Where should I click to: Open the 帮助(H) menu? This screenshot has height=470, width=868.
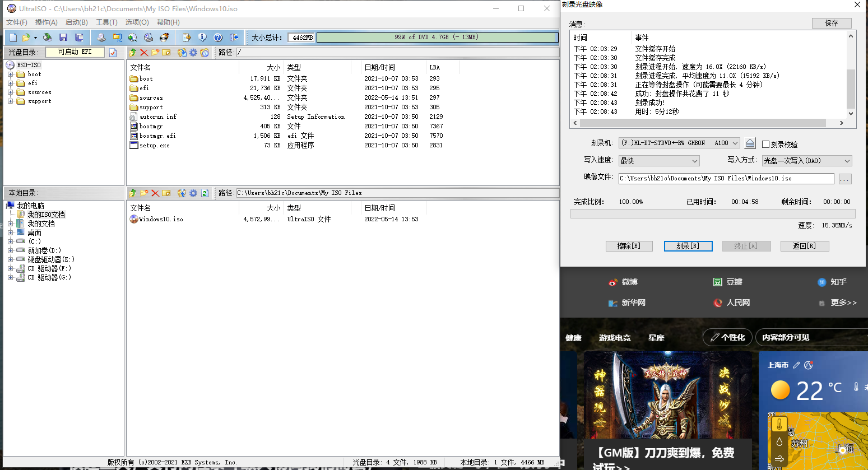coord(168,22)
